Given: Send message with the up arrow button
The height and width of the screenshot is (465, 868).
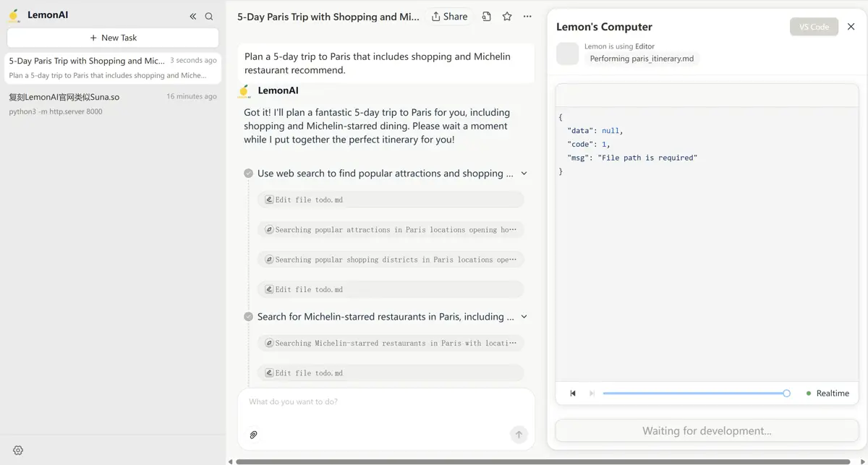Looking at the screenshot, I should pos(519,435).
